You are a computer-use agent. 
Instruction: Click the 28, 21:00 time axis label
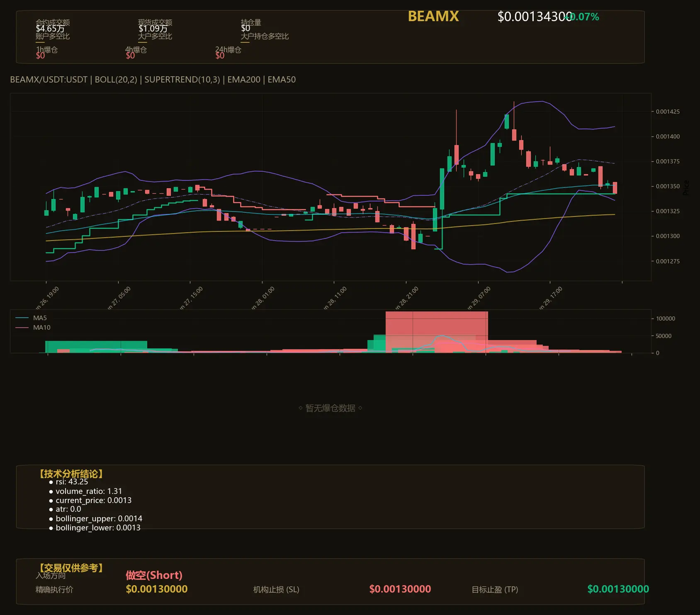407,298
